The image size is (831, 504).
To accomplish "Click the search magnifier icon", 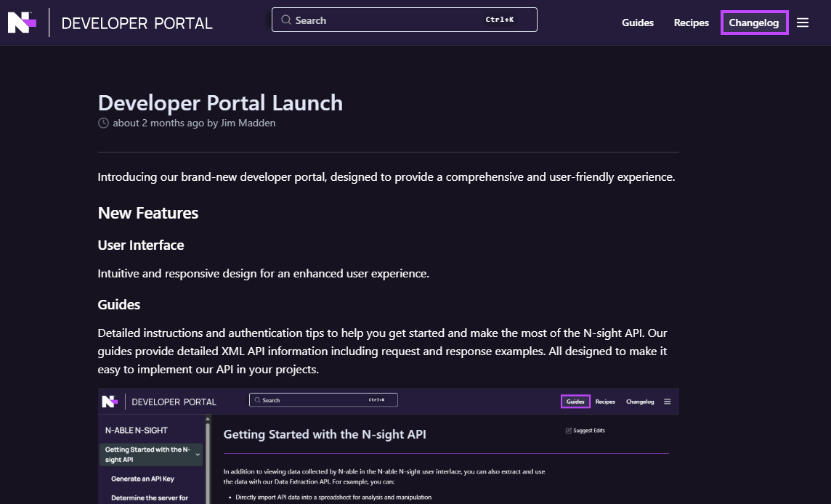I will point(286,20).
